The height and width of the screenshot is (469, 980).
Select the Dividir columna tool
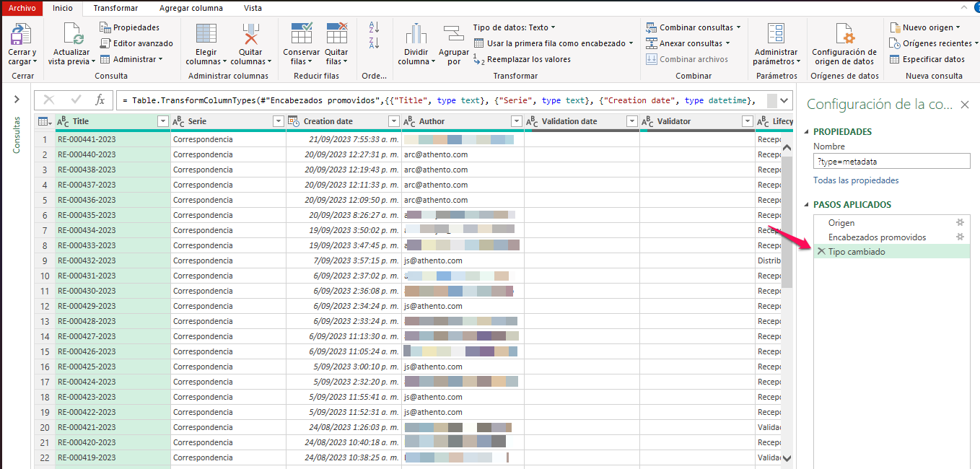click(416, 34)
